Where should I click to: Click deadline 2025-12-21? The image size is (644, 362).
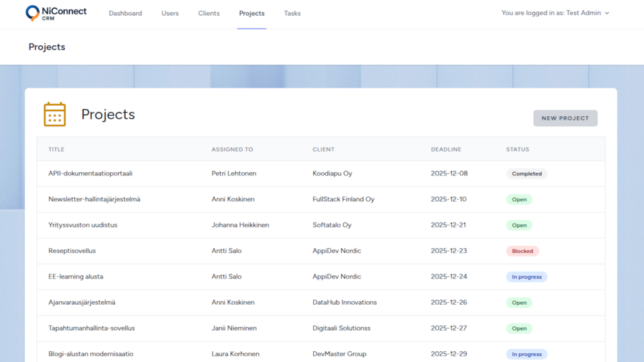(x=448, y=225)
